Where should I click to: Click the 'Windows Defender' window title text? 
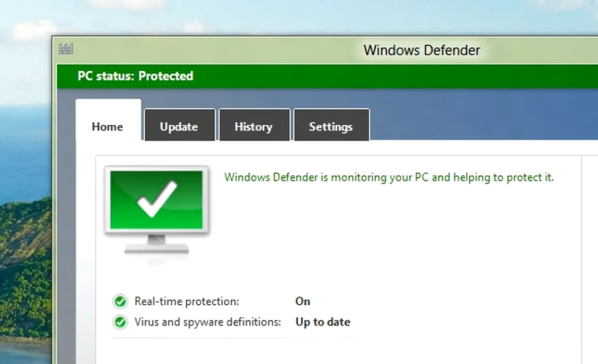[x=422, y=50]
